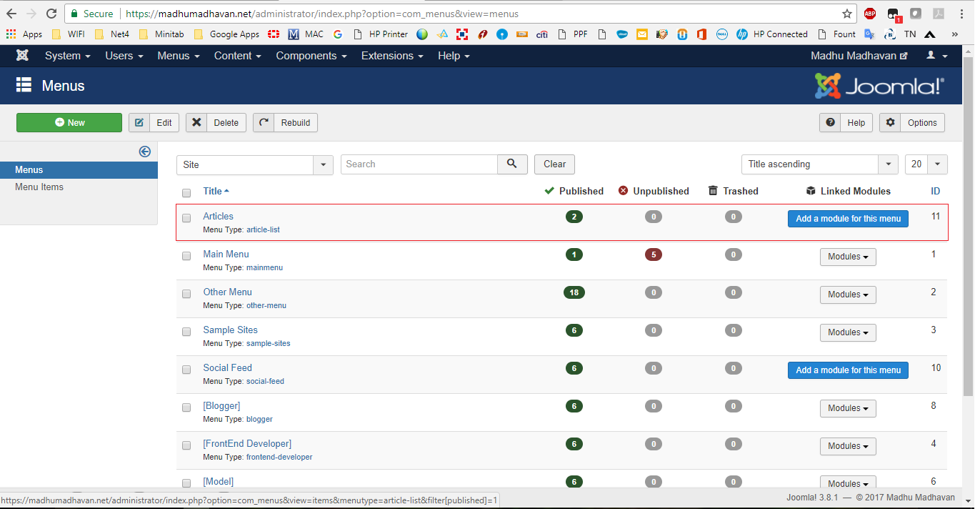Open the Site client dropdown
The height and width of the screenshot is (509, 980).
(254, 164)
